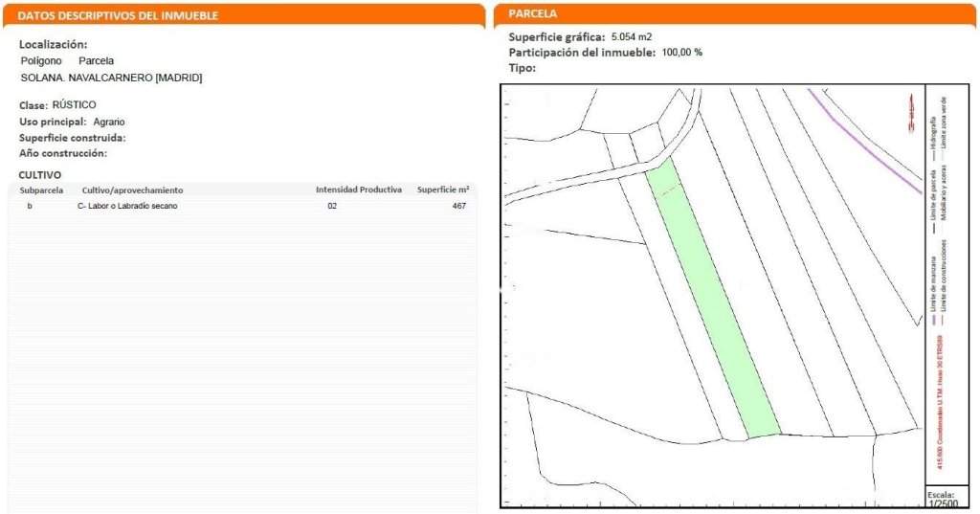Click the purple boundary line on map
Image resolution: width=980 pixels, height=514 pixels.
(x=863, y=142)
